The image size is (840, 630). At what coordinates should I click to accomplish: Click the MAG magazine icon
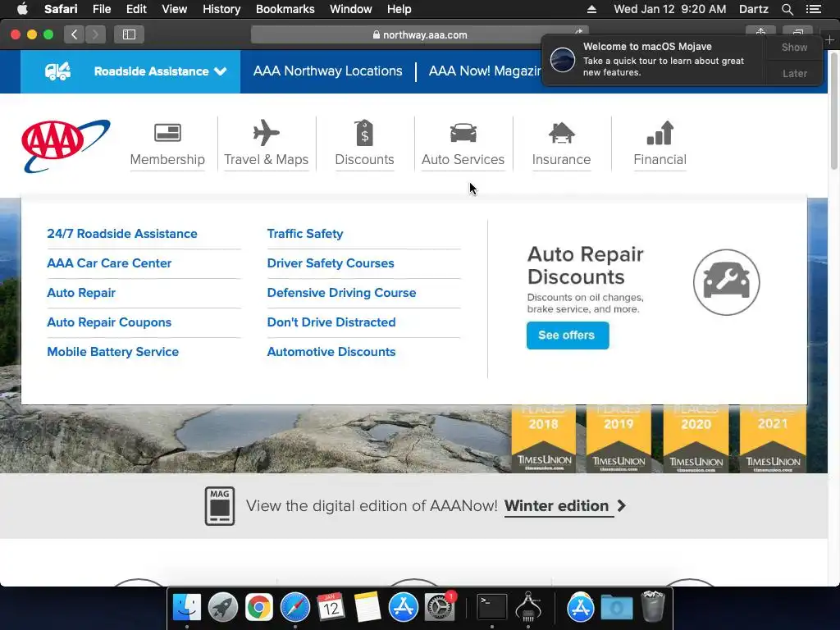tap(220, 505)
